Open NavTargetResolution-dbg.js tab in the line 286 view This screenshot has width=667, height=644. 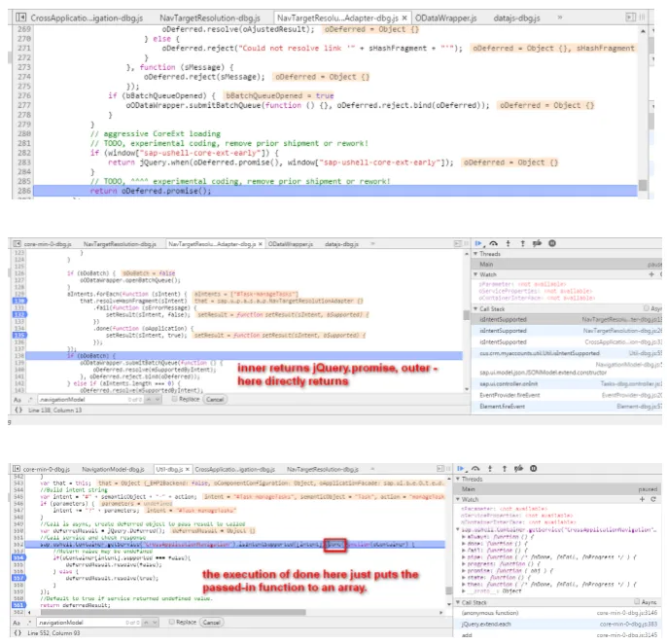pos(210,18)
